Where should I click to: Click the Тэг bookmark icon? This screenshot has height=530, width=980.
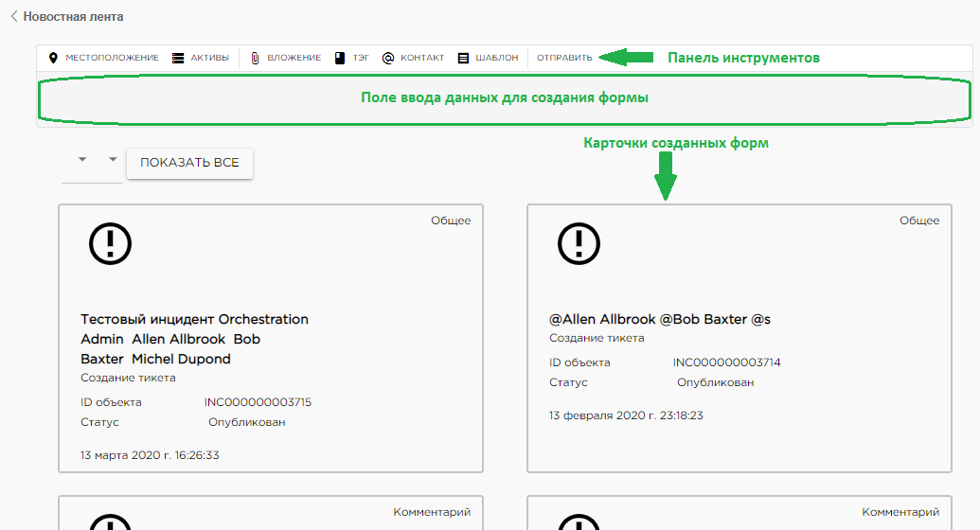(340, 58)
